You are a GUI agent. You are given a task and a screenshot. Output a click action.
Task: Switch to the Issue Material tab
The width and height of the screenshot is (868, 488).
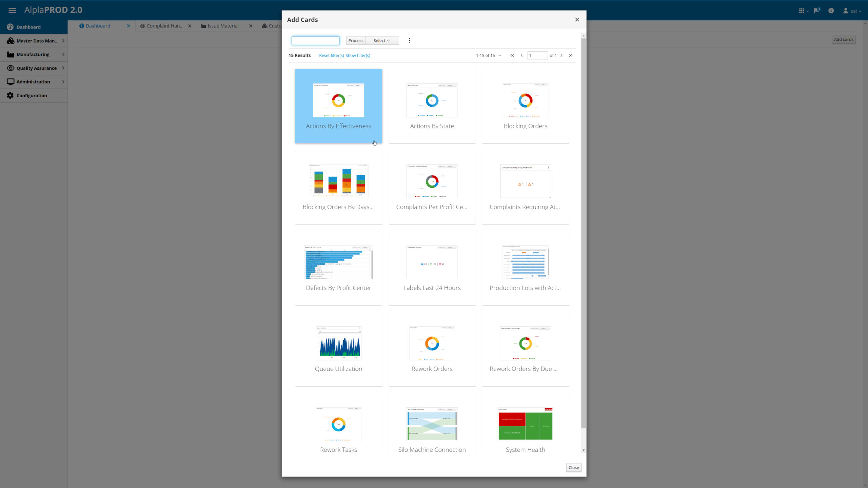(223, 26)
